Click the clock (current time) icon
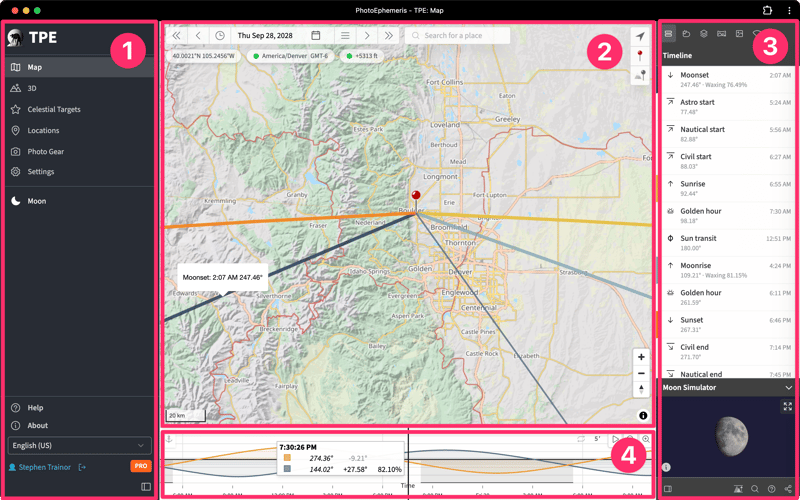 pyautogui.click(x=220, y=36)
